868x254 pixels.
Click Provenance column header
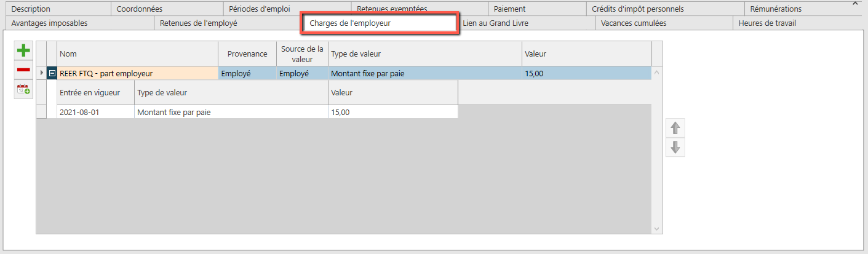[247, 54]
